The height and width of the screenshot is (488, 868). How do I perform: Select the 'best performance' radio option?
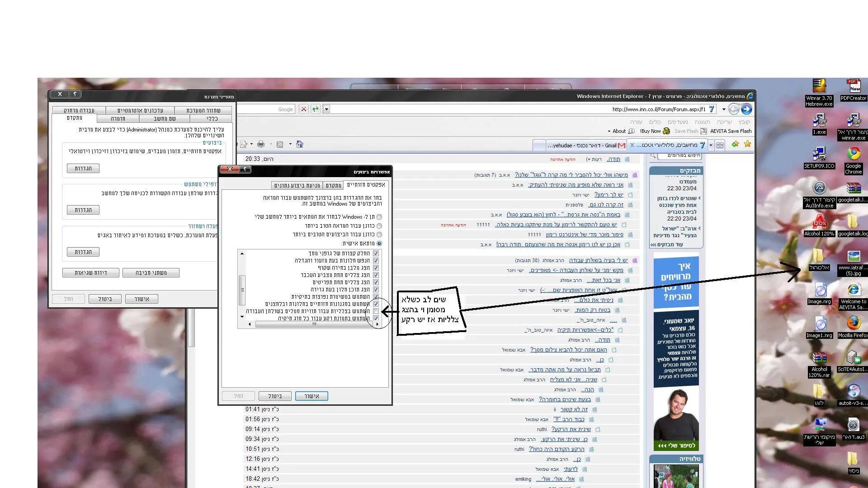pos(379,235)
